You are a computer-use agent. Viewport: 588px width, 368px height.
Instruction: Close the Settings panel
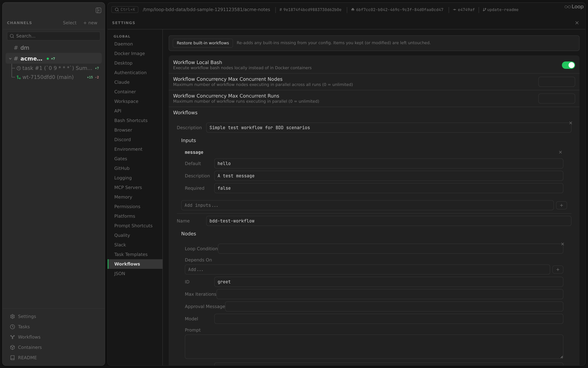point(577,23)
